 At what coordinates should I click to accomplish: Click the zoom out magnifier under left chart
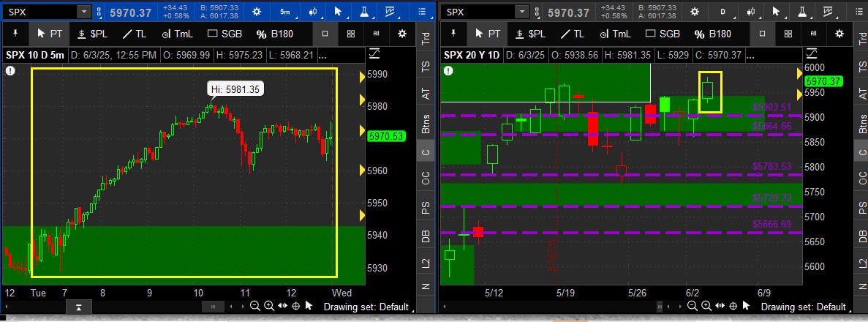point(254,306)
